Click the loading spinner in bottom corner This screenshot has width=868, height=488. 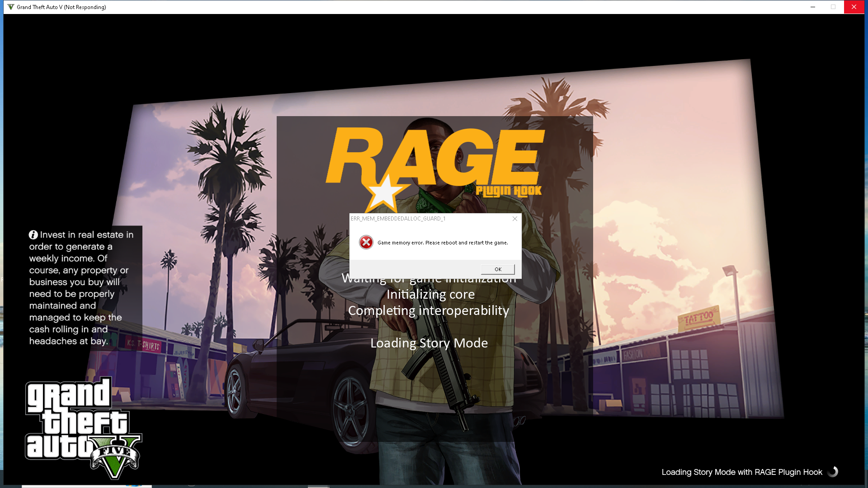click(833, 472)
